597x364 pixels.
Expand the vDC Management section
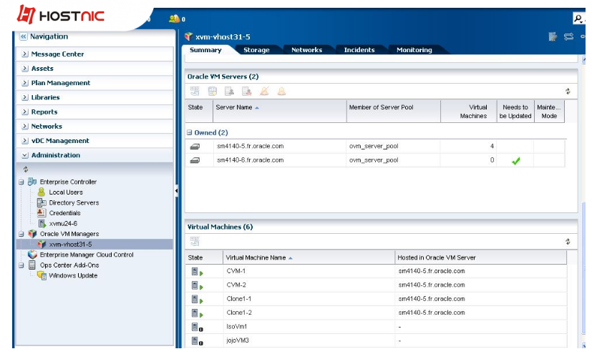25,141
